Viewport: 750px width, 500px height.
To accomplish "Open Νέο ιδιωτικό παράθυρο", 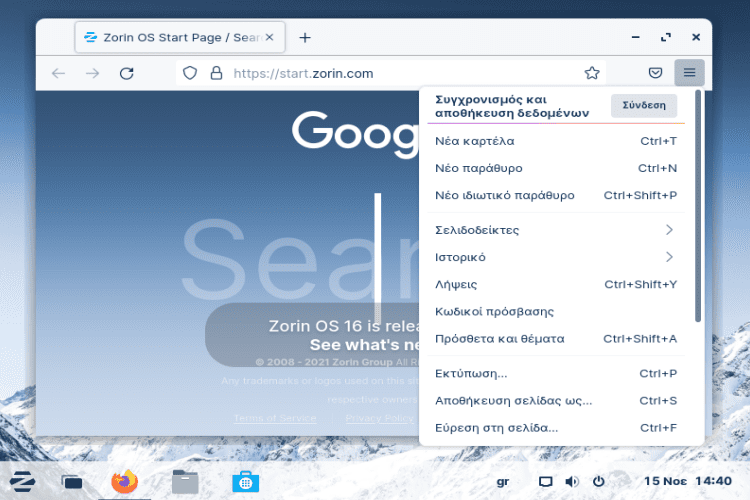I will (556, 195).
